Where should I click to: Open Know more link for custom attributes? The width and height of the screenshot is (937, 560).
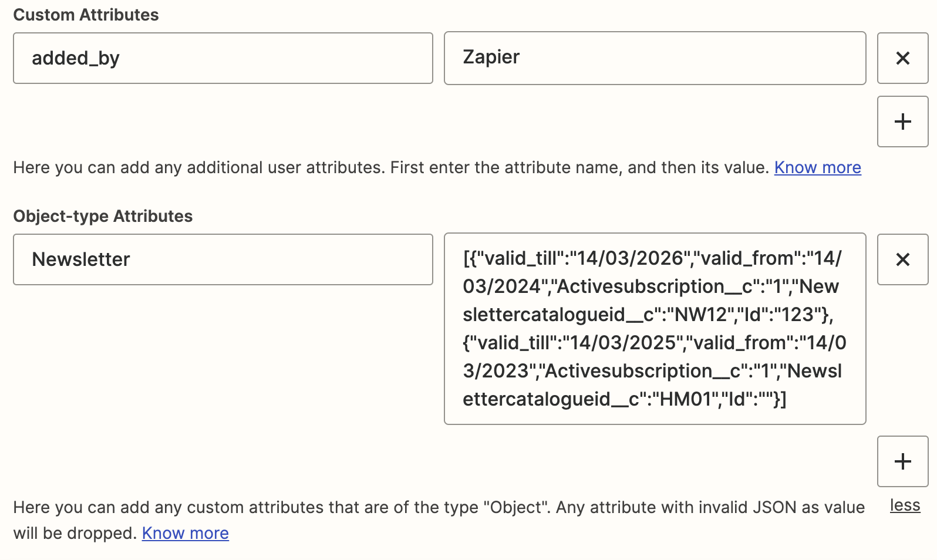click(817, 168)
